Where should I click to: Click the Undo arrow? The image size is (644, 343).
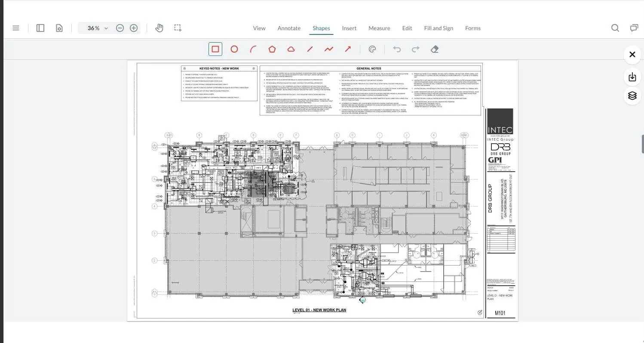pos(397,49)
